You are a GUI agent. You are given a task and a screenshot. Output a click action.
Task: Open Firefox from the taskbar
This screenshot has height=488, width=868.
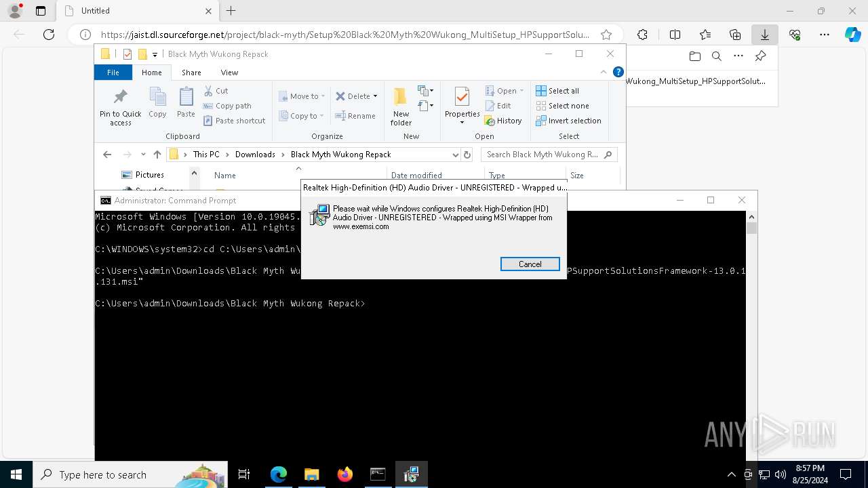[x=344, y=474]
